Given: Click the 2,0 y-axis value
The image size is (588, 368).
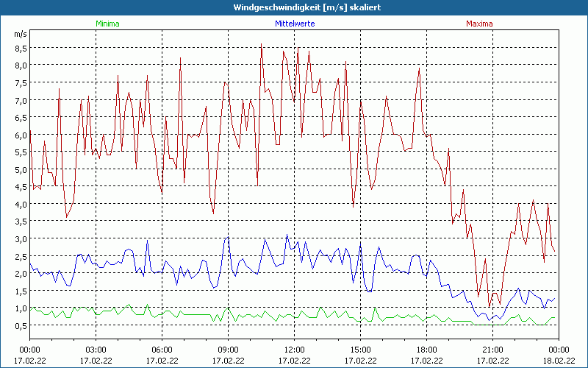Looking at the screenshot, I should point(21,274).
